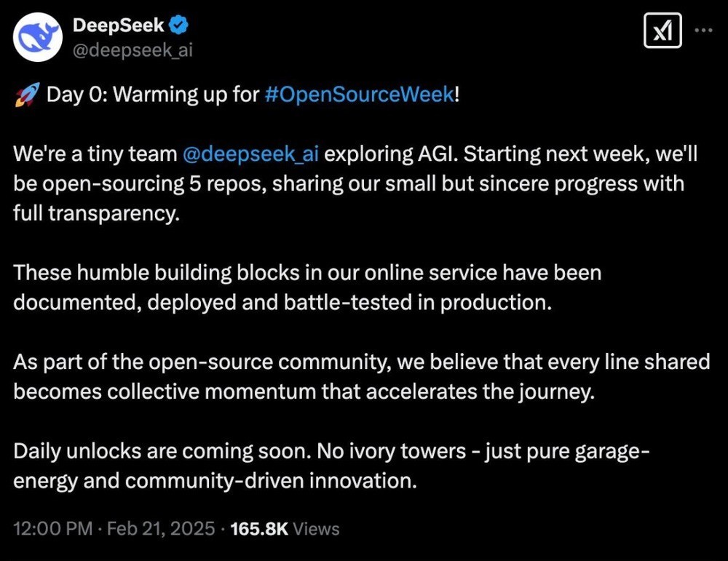The width and height of the screenshot is (728, 561).
Task: Click the DeepSeek whale profile avatar
Action: 39,38
